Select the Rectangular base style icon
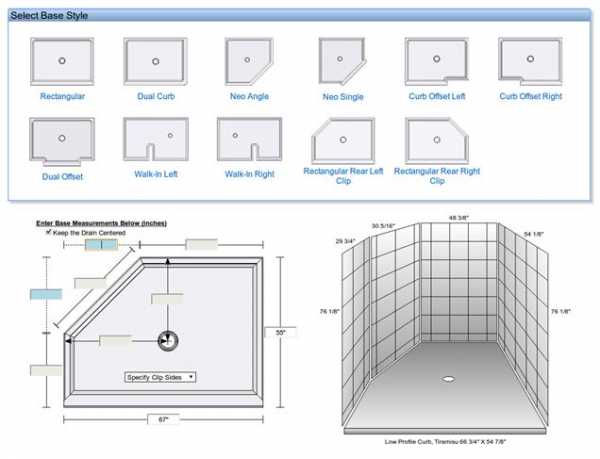The width and height of the screenshot is (600, 459). [62, 61]
